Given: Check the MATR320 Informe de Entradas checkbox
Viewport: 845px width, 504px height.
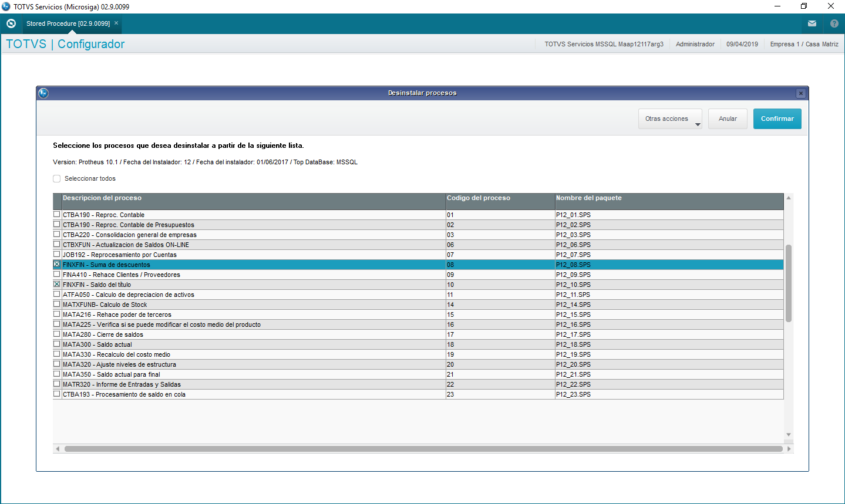Looking at the screenshot, I should coord(57,384).
